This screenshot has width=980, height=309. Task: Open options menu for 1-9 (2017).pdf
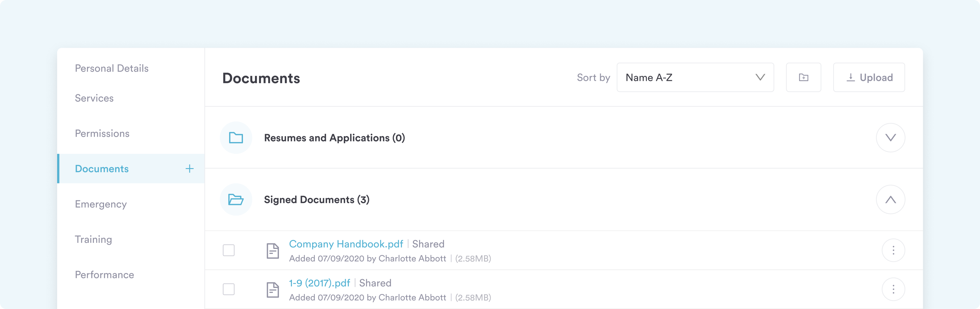[893, 289]
